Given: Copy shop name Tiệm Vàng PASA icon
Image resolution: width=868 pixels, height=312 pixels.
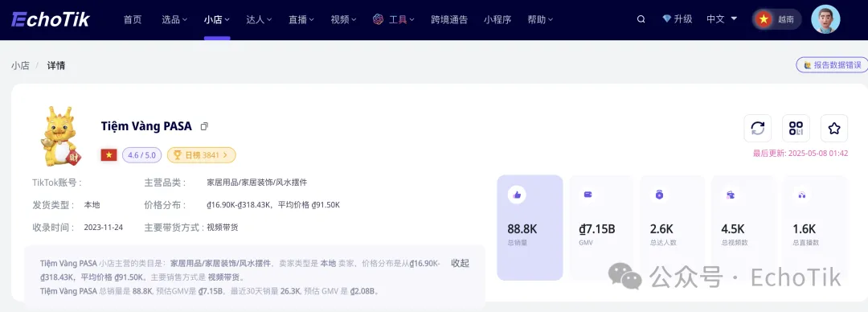Looking at the screenshot, I should 204,126.
